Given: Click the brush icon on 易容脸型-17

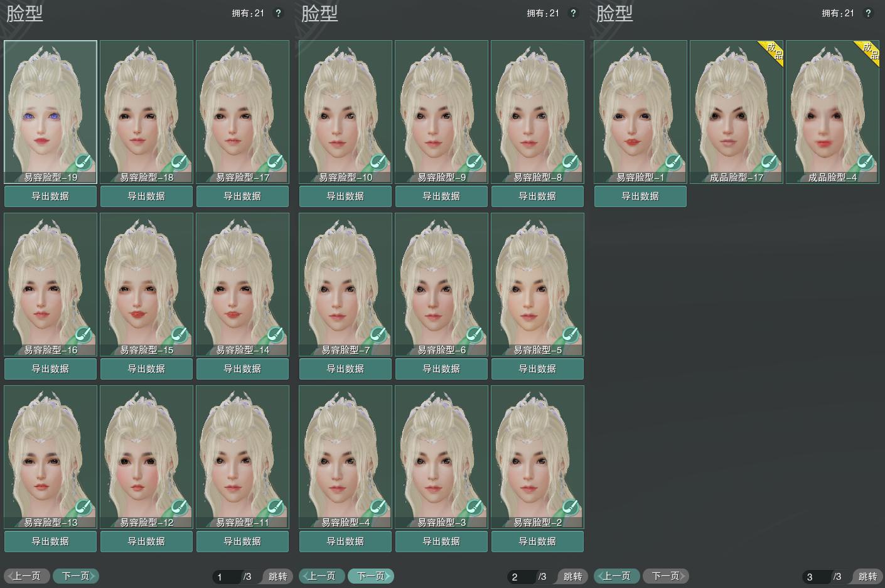Looking at the screenshot, I should coord(276,163).
